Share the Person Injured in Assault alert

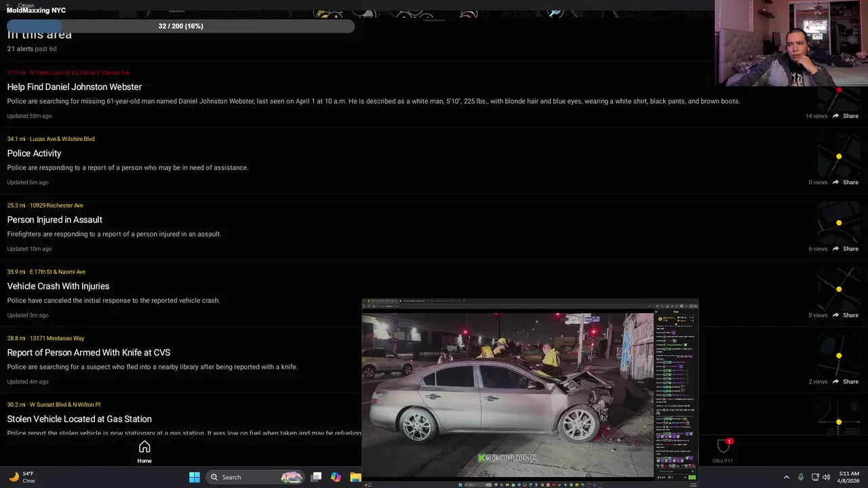click(846, 249)
